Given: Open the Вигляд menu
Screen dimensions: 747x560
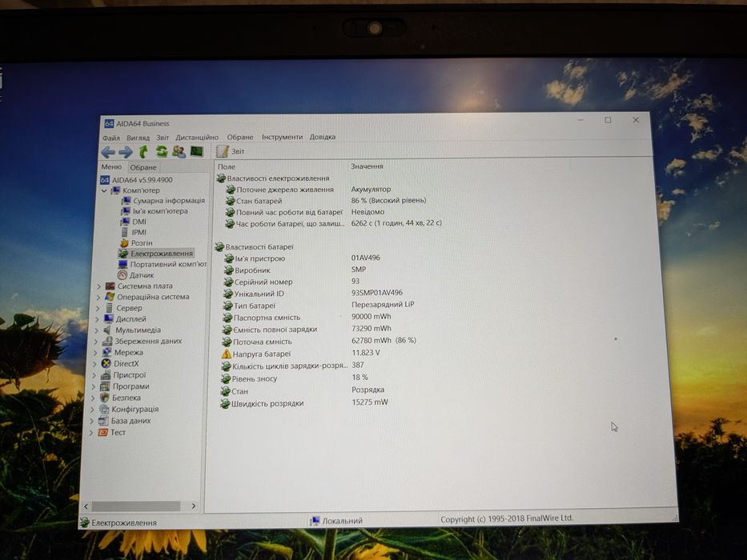Looking at the screenshot, I should (x=139, y=138).
